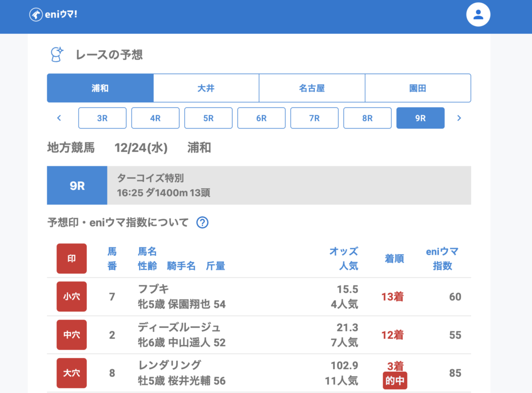Switch to the 大井 racecourse tab

[206, 88]
